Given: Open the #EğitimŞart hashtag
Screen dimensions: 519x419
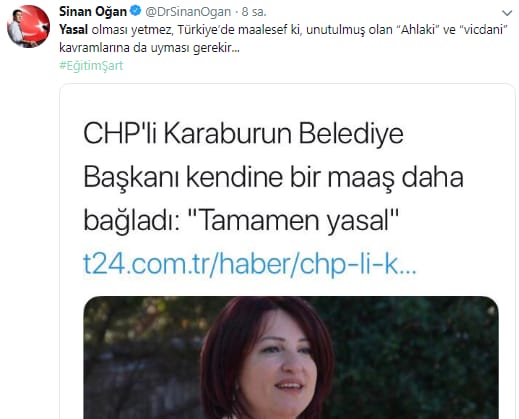Looking at the screenshot, I should 91,65.
